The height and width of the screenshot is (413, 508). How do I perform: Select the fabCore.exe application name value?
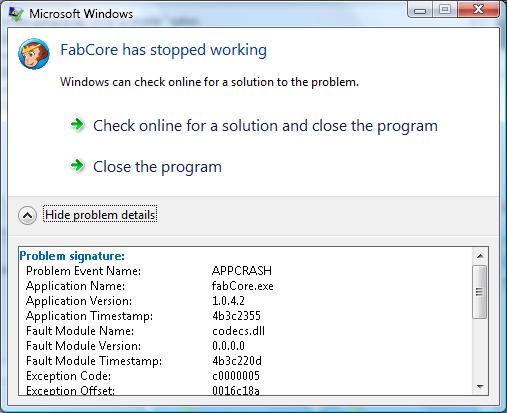[243, 286]
